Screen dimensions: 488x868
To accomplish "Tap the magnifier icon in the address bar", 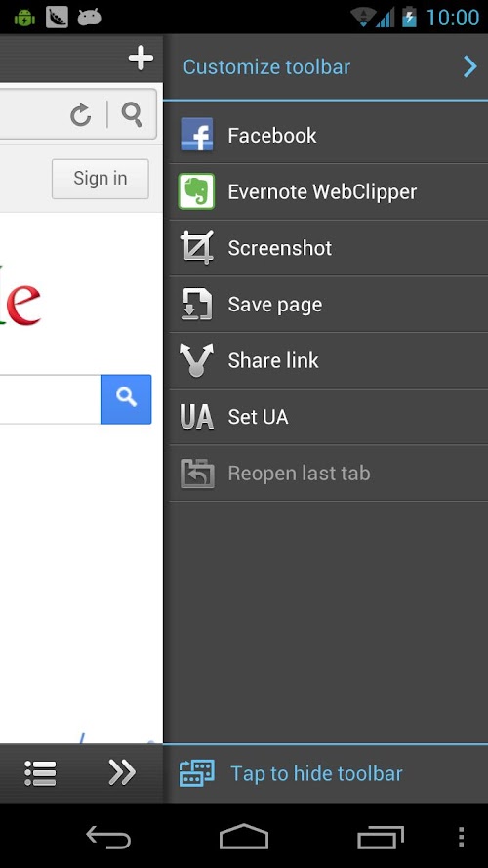I will point(132,114).
